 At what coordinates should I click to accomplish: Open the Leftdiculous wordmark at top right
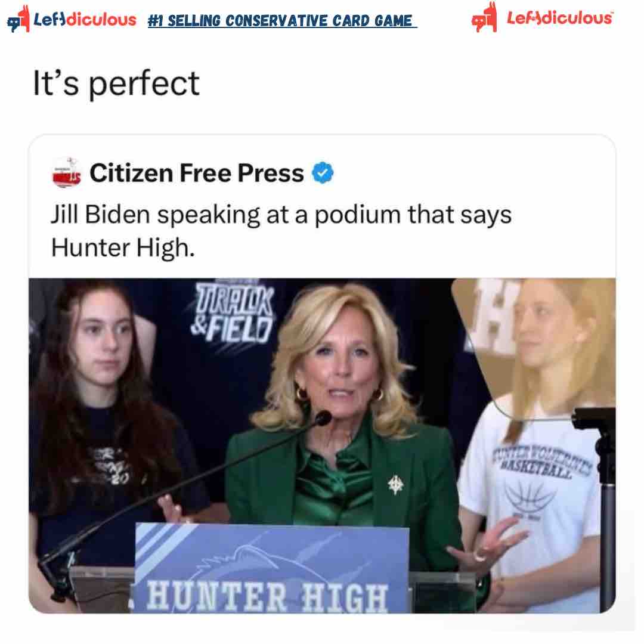(560, 18)
